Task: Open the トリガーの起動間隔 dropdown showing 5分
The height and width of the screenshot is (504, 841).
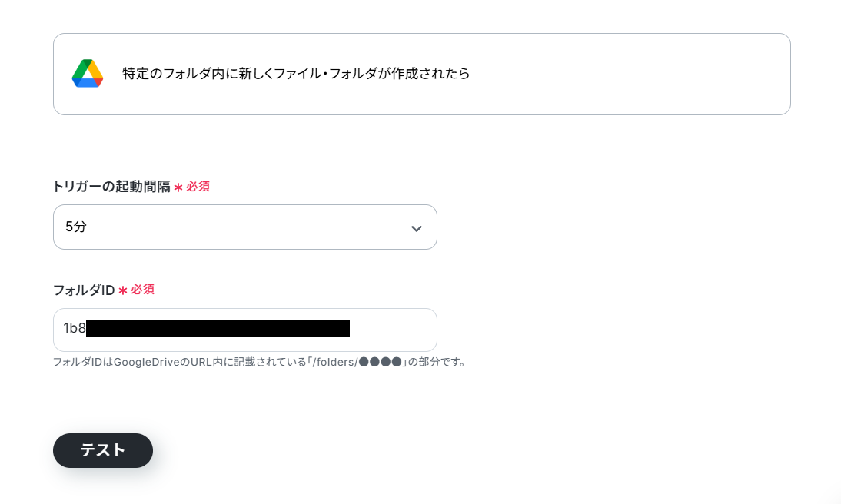Action: 245,227
